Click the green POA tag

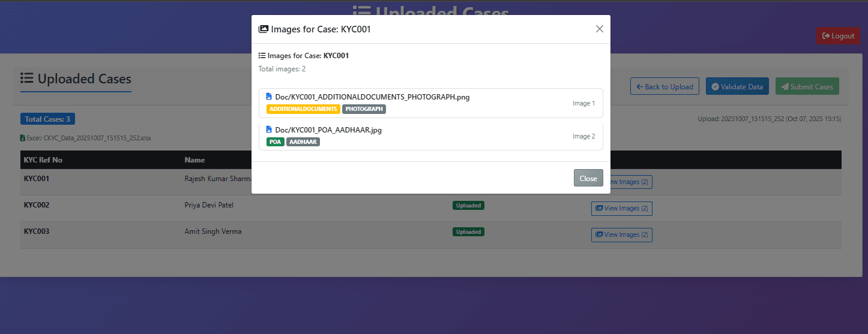[x=276, y=142]
